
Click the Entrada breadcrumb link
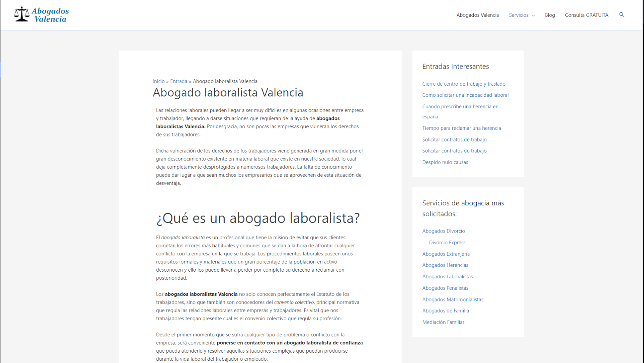pyautogui.click(x=178, y=81)
